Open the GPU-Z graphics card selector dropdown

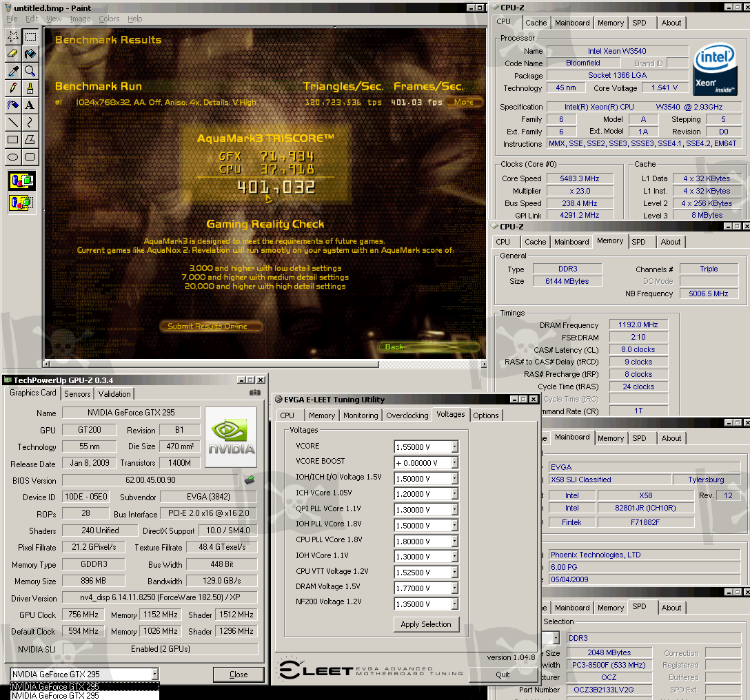pos(154,675)
